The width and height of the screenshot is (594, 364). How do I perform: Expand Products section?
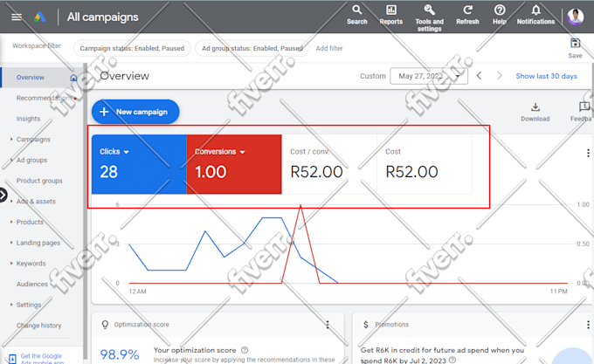pyautogui.click(x=11, y=222)
